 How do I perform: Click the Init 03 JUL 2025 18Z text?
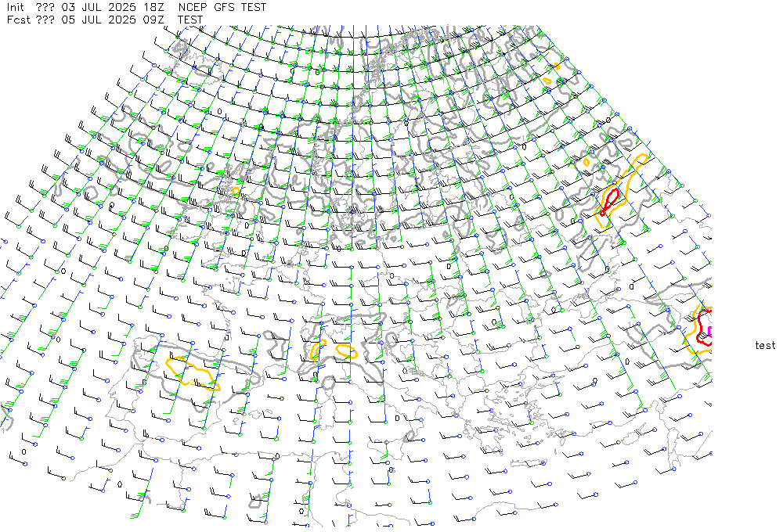click(x=85, y=8)
